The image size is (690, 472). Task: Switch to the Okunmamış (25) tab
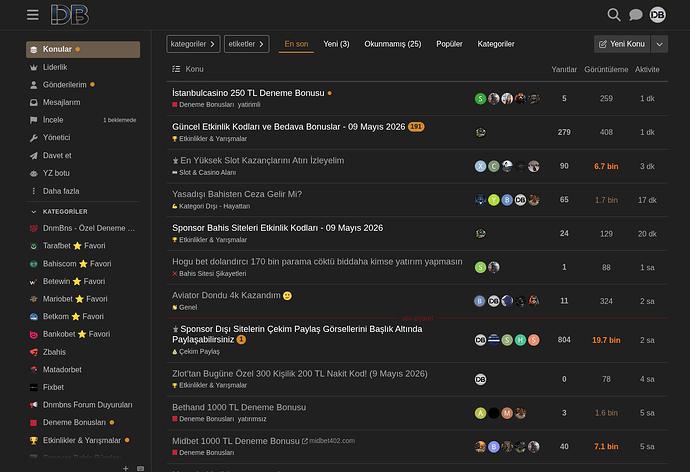(x=393, y=44)
